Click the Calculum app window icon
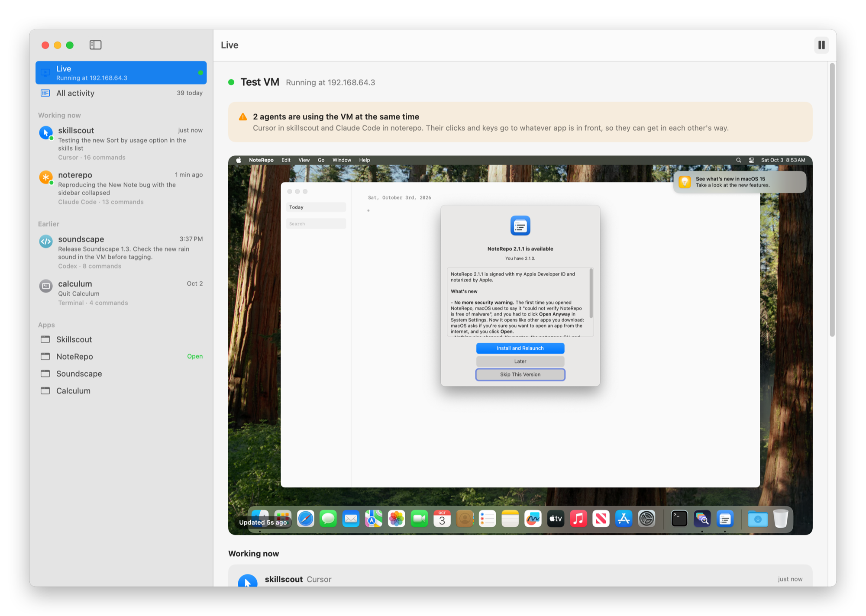This screenshot has width=866, height=616. click(45, 390)
